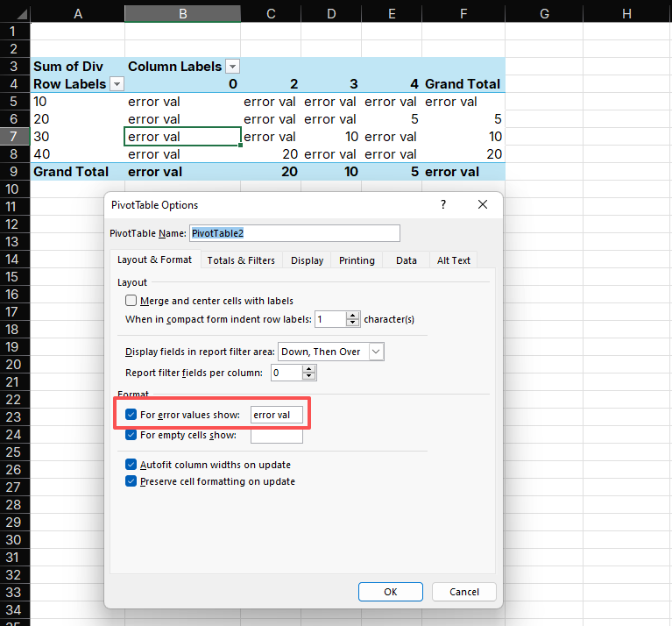Click the Cancel button
Screen dimensions: 672x626
463,592
